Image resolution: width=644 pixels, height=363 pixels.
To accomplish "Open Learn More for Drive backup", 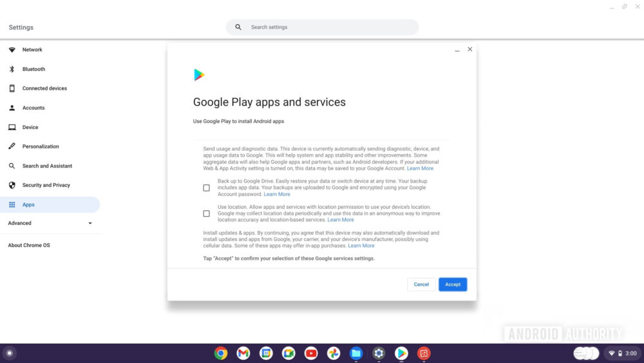I will 277,195.
